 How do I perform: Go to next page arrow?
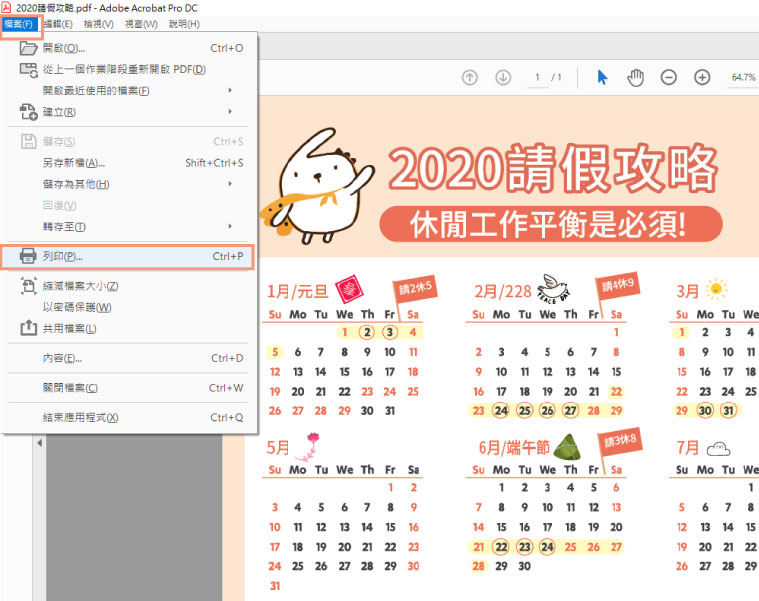tap(503, 77)
